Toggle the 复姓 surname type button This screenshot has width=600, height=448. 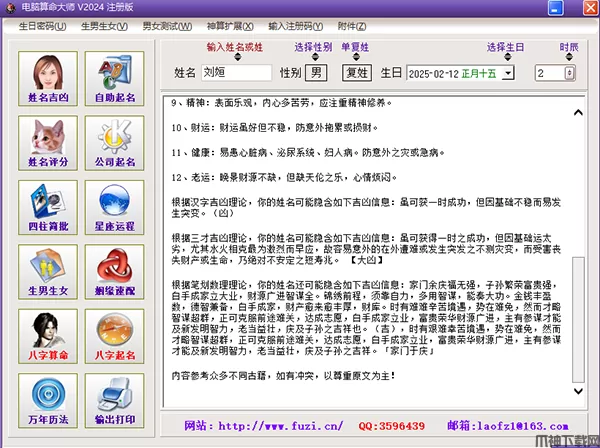click(x=357, y=73)
